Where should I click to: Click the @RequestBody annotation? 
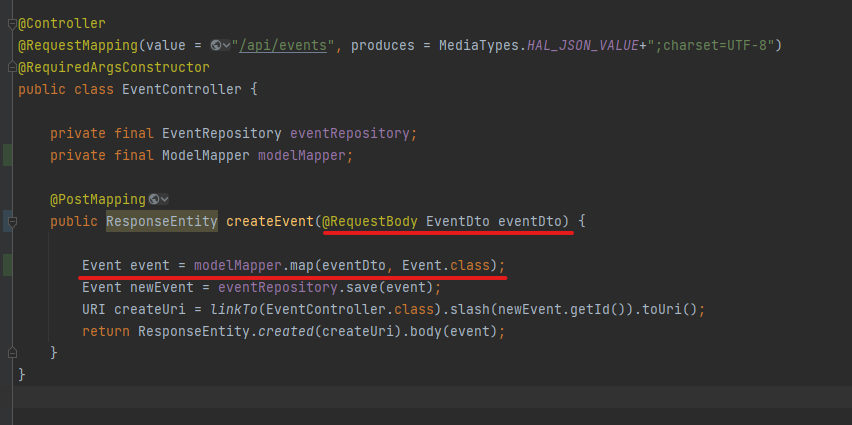coord(370,222)
